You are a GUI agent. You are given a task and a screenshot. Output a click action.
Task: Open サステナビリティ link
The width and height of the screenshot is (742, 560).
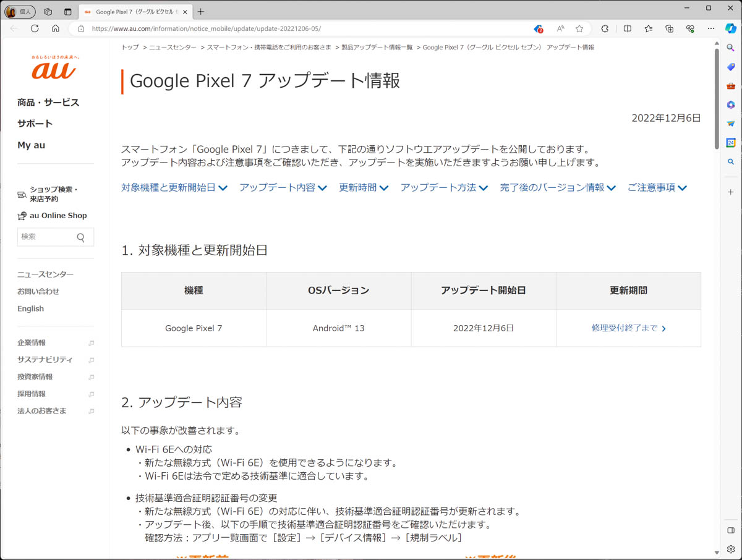coord(45,360)
